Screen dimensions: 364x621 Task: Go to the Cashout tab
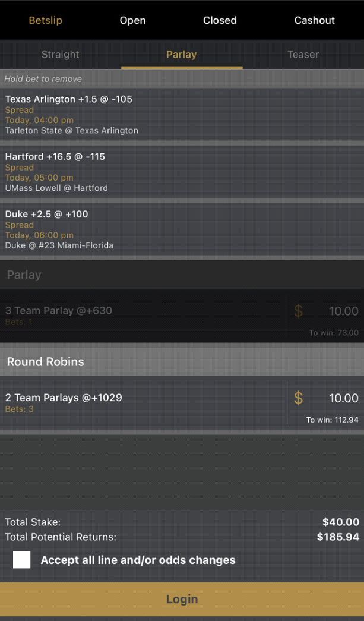click(315, 20)
